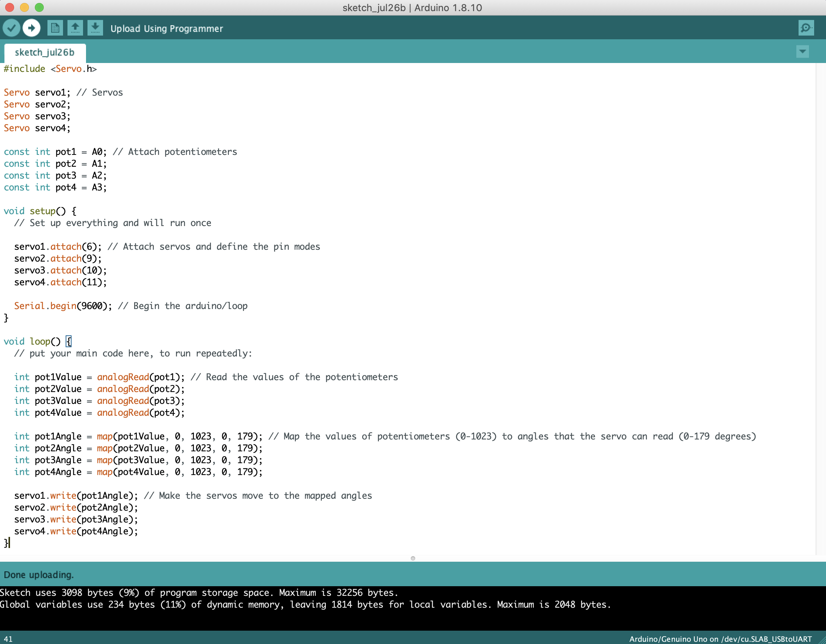This screenshot has height=644, width=826.
Task: Minimize window with yellow button
Action: click(x=24, y=7)
